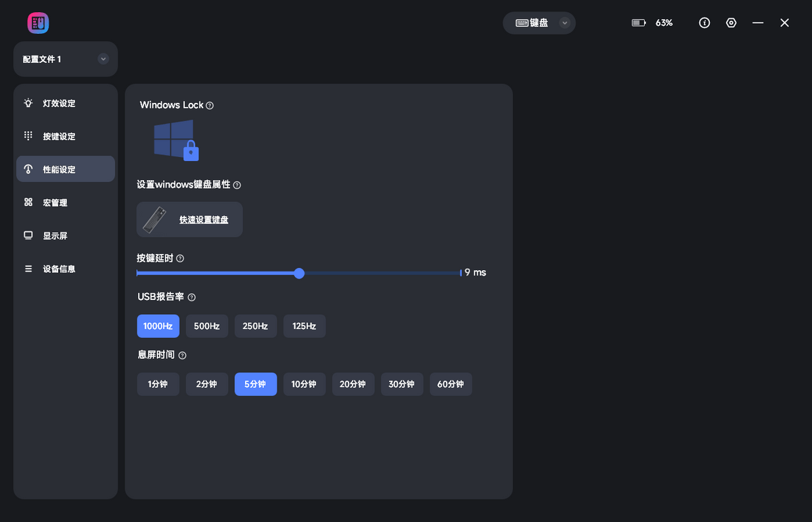Image resolution: width=812 pixels, height=522 pixels.
Task: Set screen-off time to 1分钟
Action: tap(158, 384)
